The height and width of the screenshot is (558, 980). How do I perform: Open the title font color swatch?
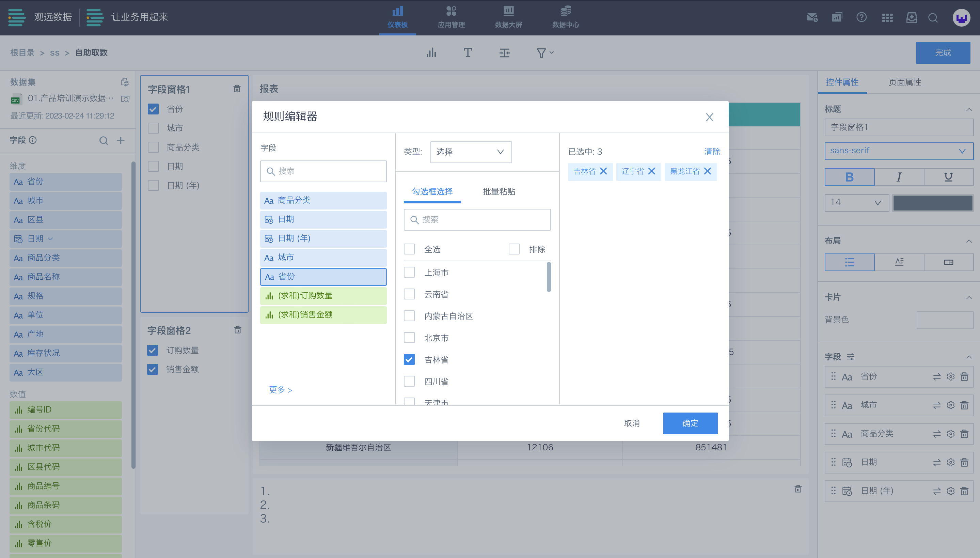[x=933, y=202]
